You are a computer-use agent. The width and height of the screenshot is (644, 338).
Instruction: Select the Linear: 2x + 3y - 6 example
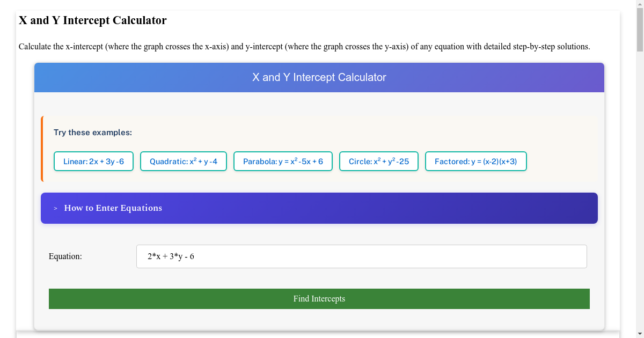coord(93,161)
